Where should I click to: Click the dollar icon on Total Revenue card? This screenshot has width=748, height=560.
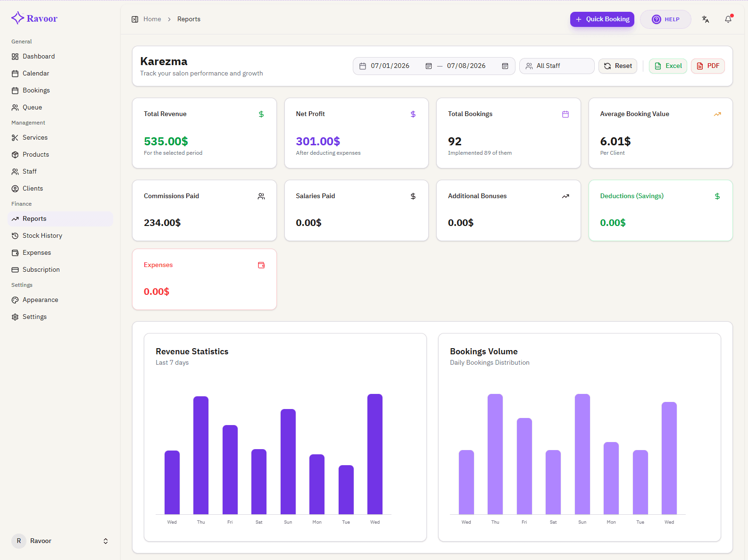261,114
